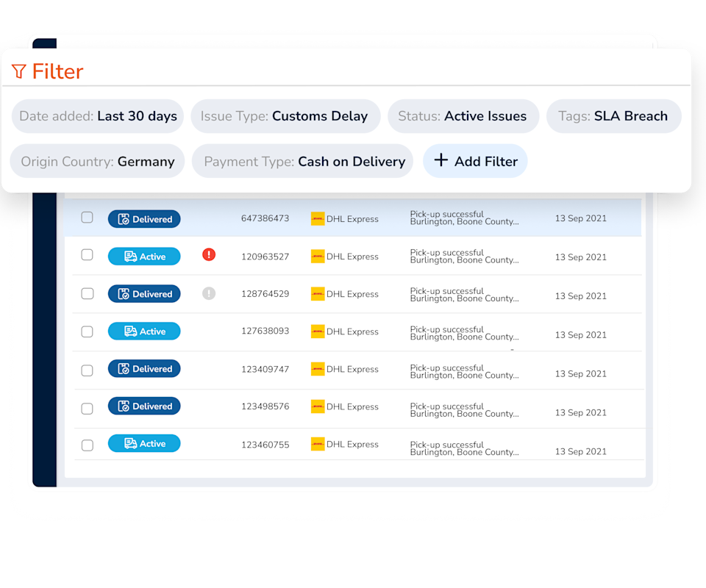
Task: Click the orange Filter funnel icon
Action: [x=19, y=71]
